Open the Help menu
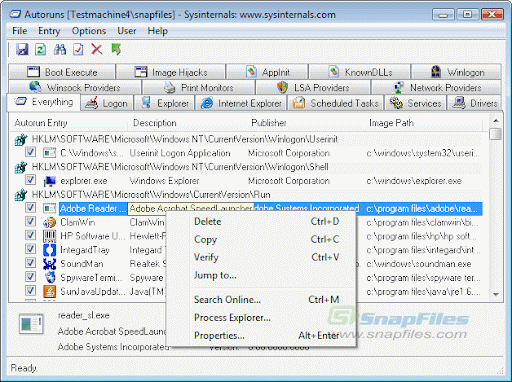This screenshot has height=382, width=512. point(157,31)
